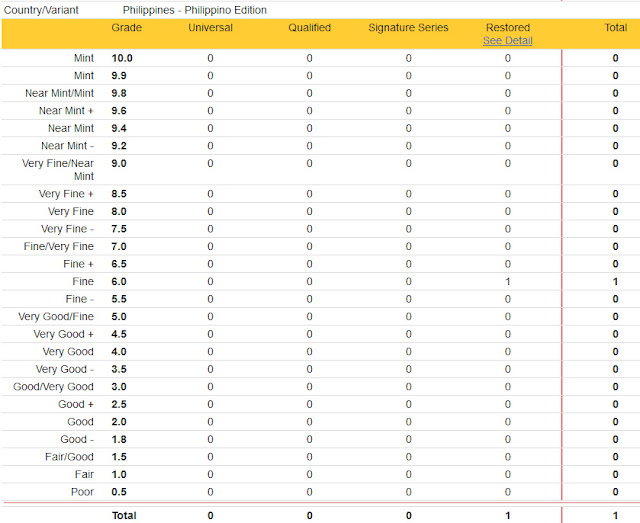Select the Fine - row label
The width and height of the screenshot is (640, 523).
pyautogui.click(x=80, y=299)
